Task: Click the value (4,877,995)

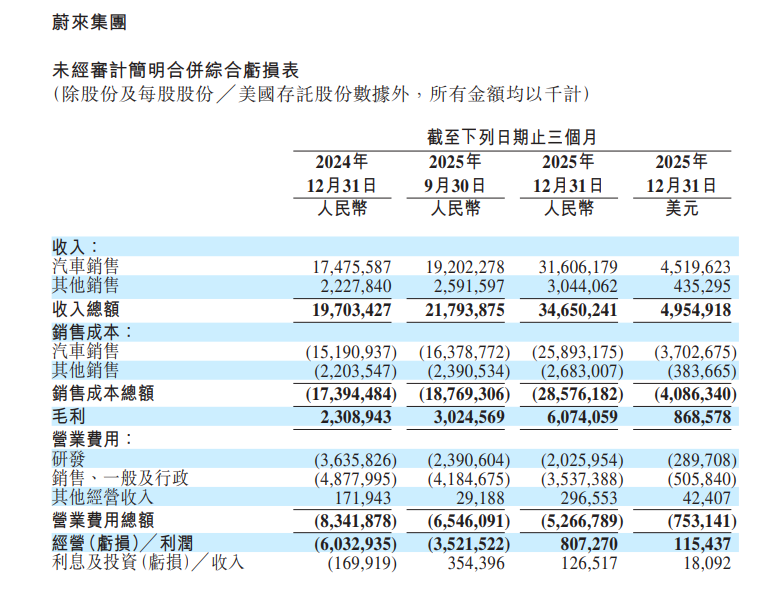Action: click(x=355, y=479)
